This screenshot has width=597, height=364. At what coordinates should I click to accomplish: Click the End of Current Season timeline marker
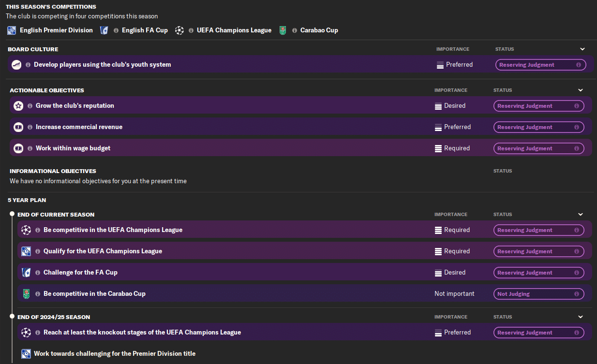12,214
